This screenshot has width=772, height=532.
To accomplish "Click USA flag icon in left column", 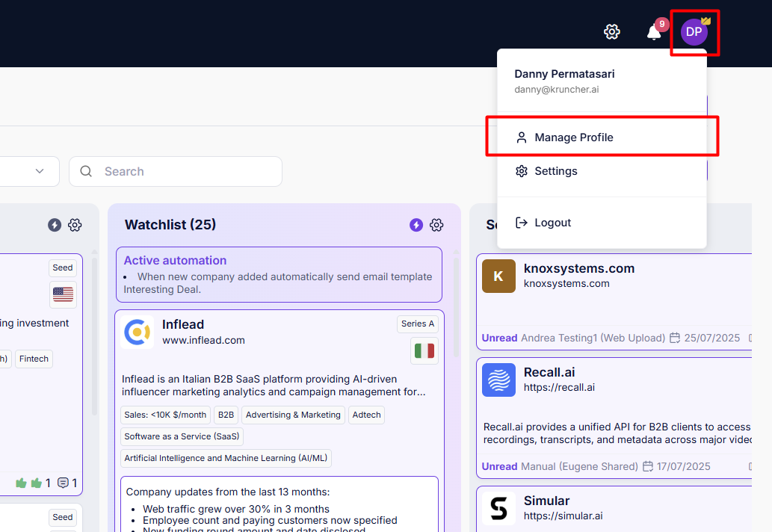I will tap(63, 295).
